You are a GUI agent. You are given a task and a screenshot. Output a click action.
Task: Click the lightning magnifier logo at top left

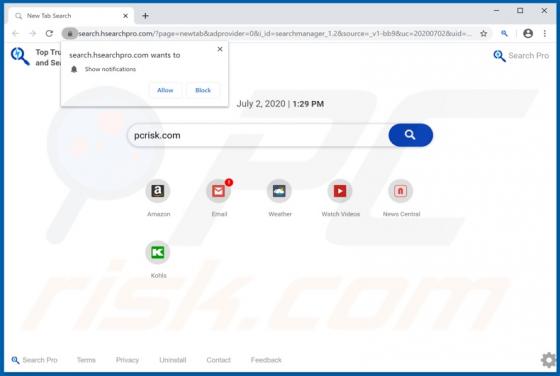[20, 56]
